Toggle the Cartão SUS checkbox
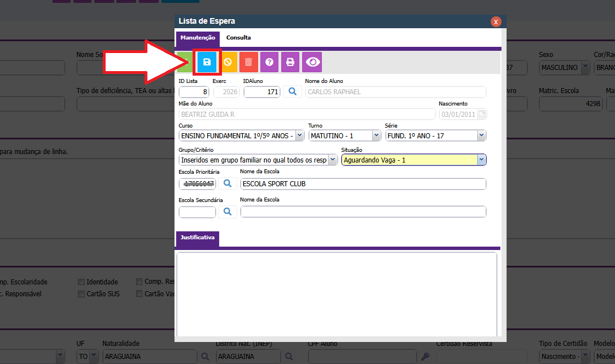615x364 pixels. tap(81, 294)
